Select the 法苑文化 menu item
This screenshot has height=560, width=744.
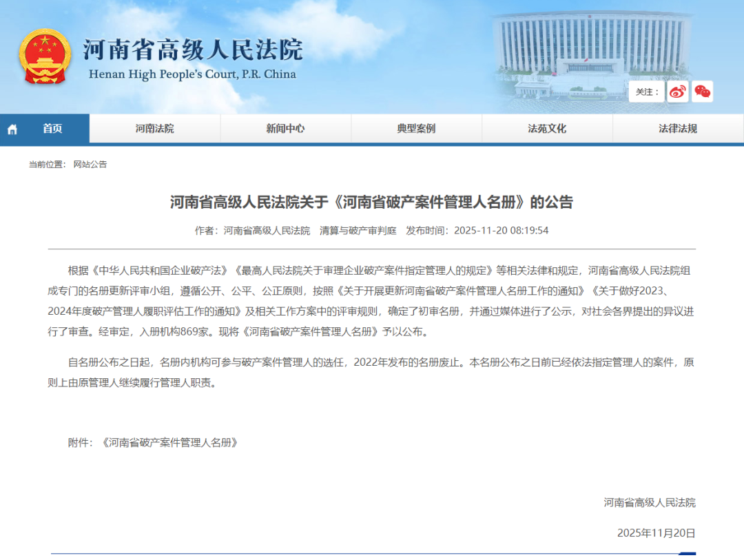pos(547,128)
